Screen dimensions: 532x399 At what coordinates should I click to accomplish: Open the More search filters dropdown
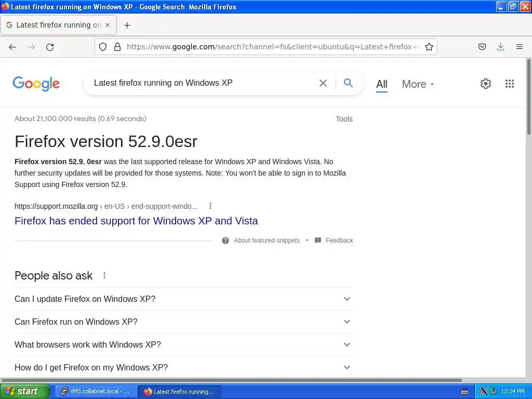[418, 84]
